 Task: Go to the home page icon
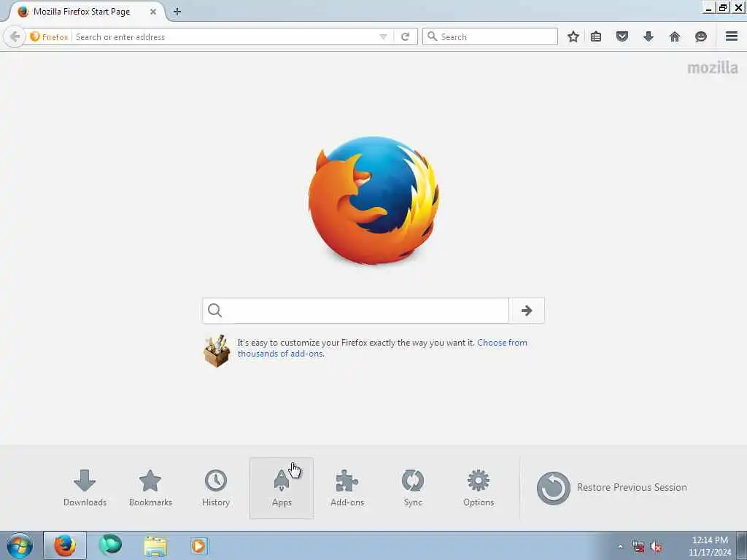tap(675, 36)
